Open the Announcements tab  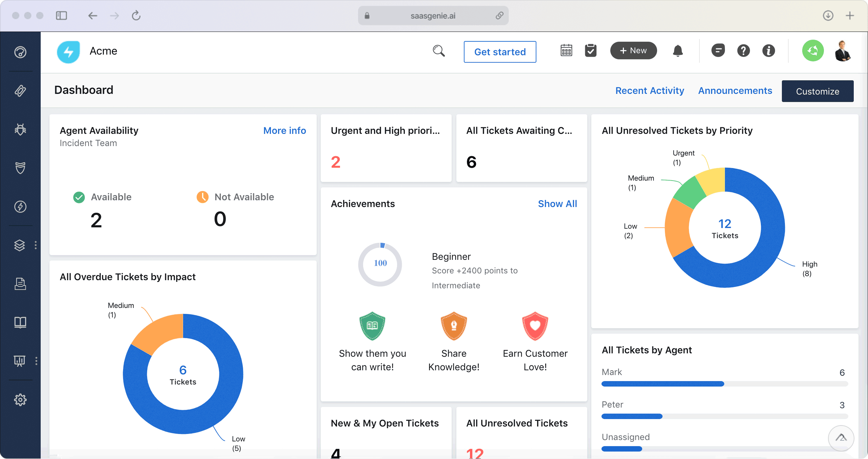pyautogui.click(x=735, y=91)
